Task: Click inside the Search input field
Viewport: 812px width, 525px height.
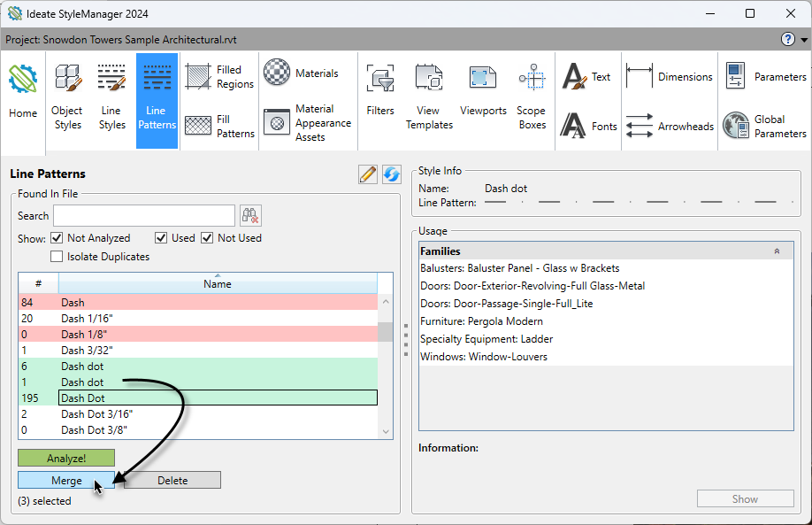Action: click(x=143, y=215)
